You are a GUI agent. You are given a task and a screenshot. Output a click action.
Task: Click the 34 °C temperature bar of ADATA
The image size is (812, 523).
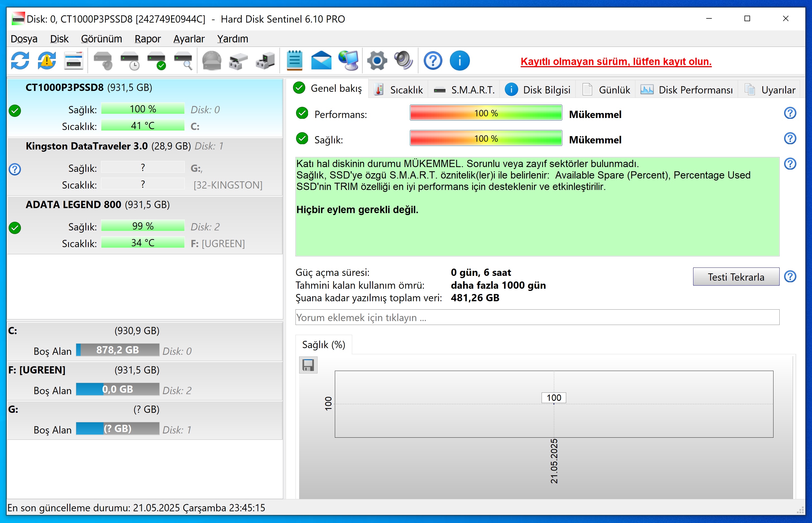[x=143, y=243]
